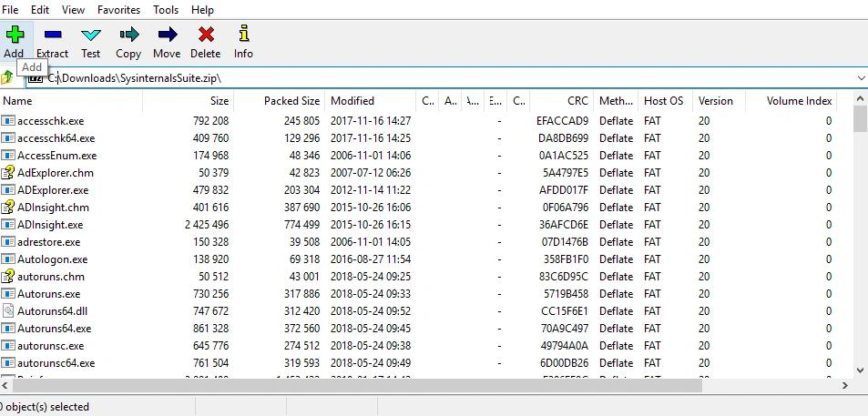The width and height of the screenshot is (868, 416).
Task: Expand the address bar path dropdown
Action: pyautogui.click(x=861, y=78)
